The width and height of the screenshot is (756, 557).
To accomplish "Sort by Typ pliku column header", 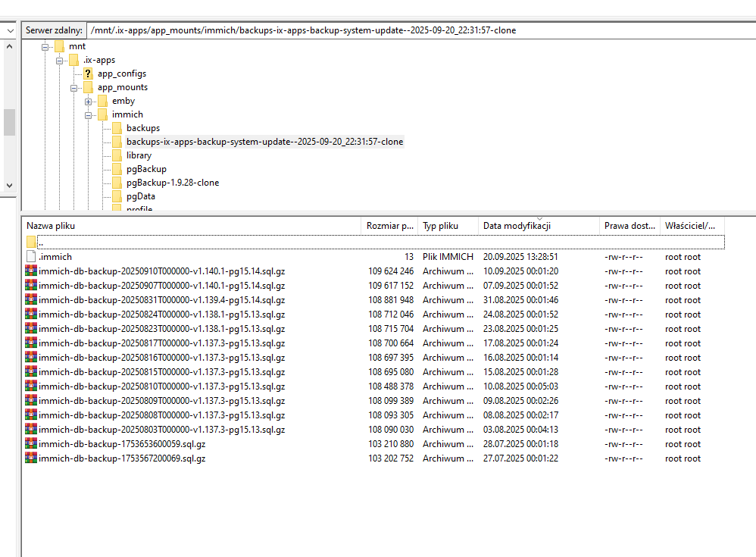I will click(448, 226).
